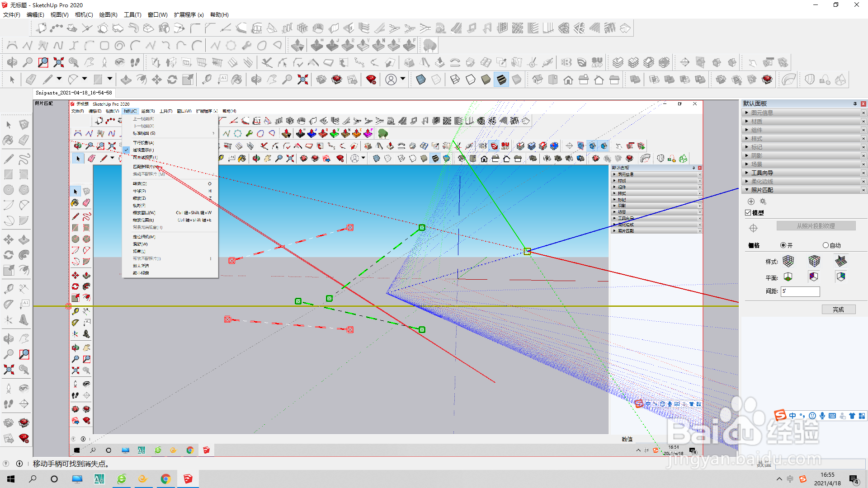Open Windows Start menu
Image resolution: width=868 pixels, height=488 pixels.
11,479
